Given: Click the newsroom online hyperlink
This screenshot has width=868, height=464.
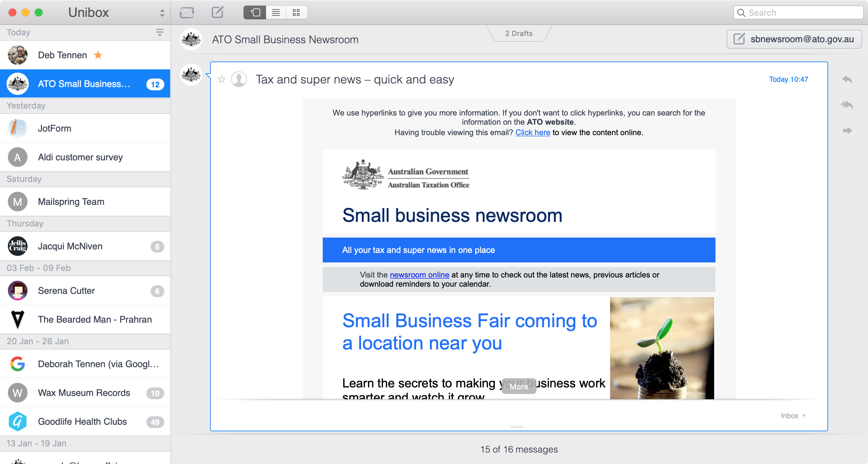Looking at the screenshot, I should click(x=419, y=275).
